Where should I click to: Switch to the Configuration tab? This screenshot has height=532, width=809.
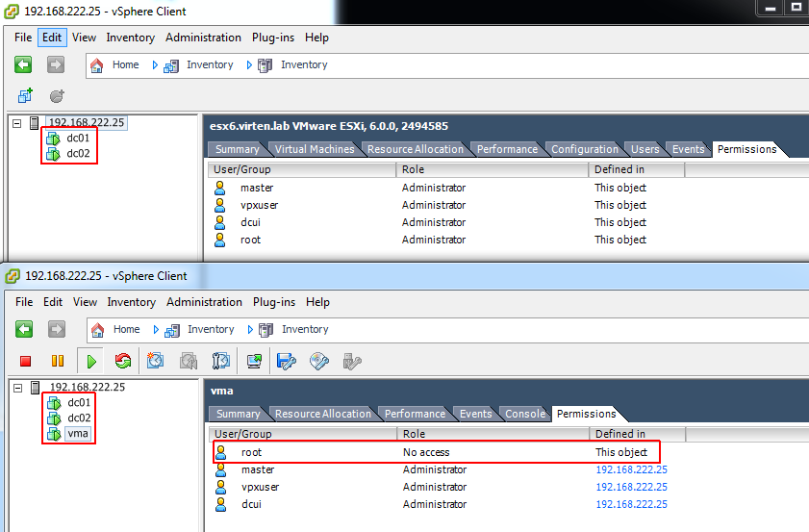pos(585,149)
